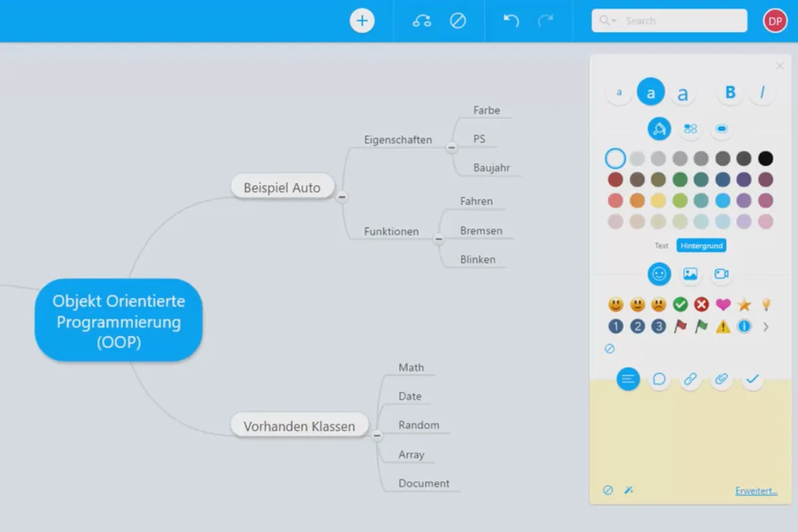Open the topic style boxes icon

click(x=690, y=128)
